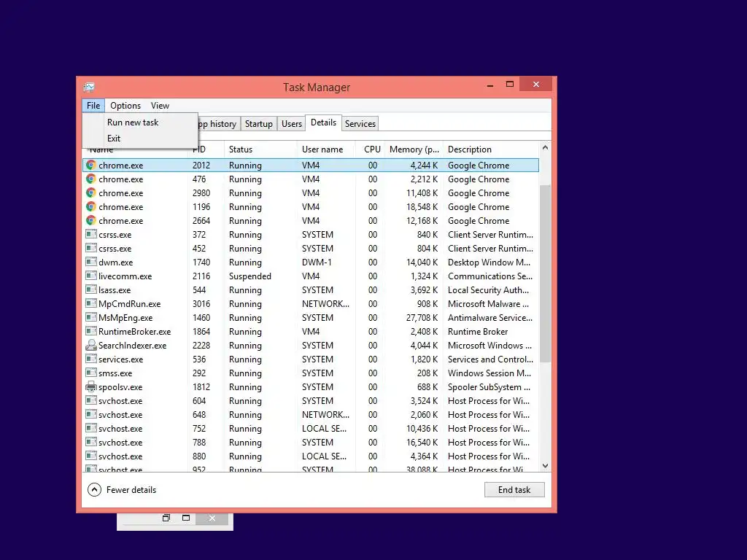The image size is (747, 560).
Task: Select the Details tab
Action: pos(323,122)
